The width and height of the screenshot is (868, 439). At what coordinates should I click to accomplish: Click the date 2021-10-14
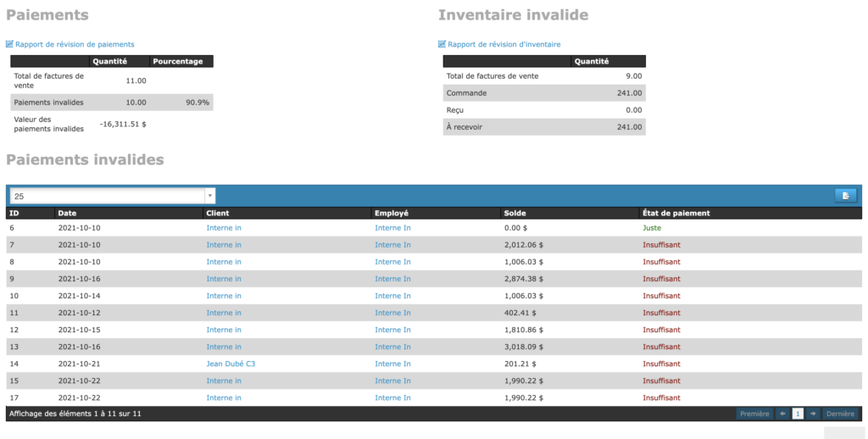point(79,296)
